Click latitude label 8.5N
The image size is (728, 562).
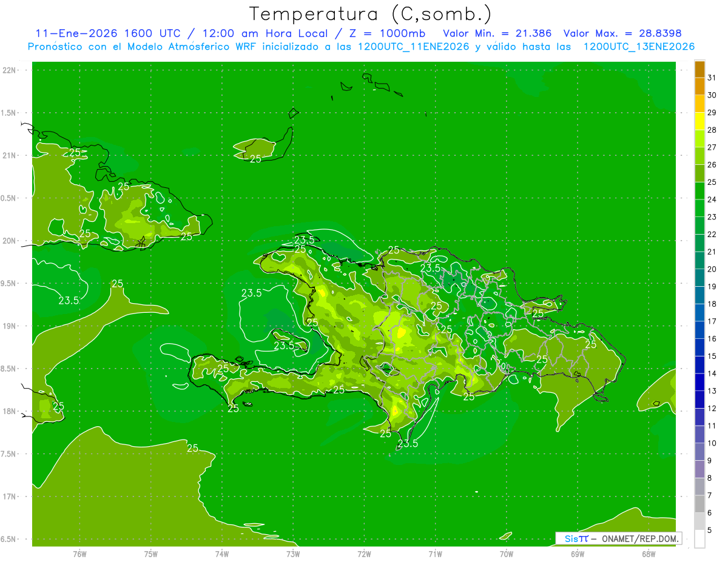click(x=8, y=369)
